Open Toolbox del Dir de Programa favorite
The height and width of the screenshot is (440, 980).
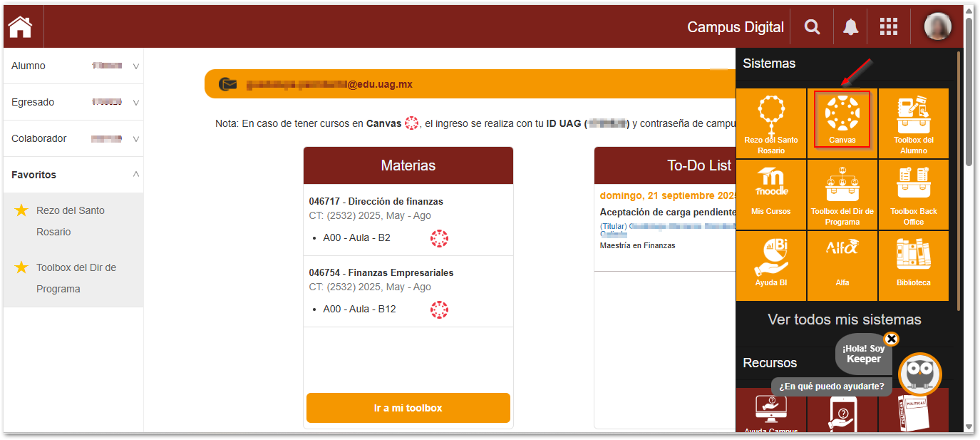(76, 278)
